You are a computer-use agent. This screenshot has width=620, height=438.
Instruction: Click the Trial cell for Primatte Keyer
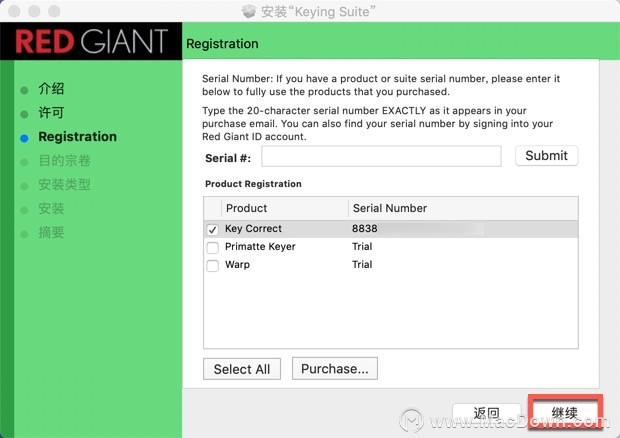362,247
